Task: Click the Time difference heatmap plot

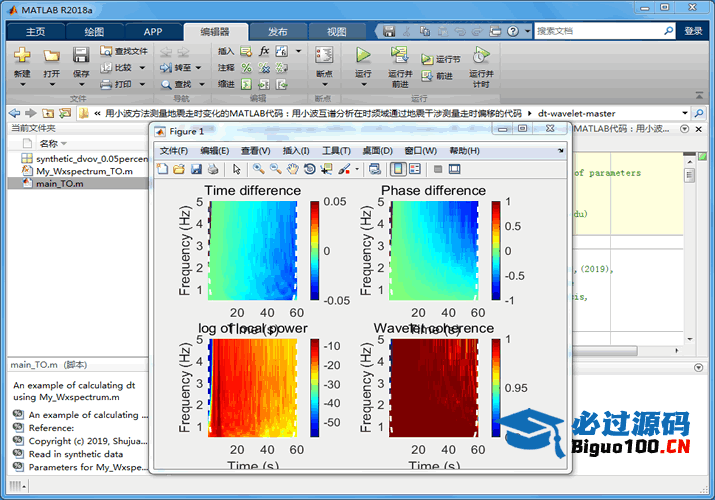Action: tap(253, 250)
